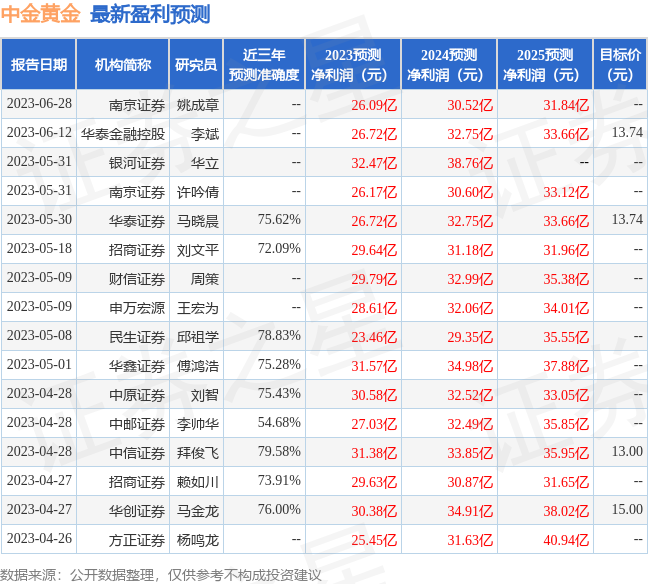Click accuracy value 78.83%

click(279, 336)
